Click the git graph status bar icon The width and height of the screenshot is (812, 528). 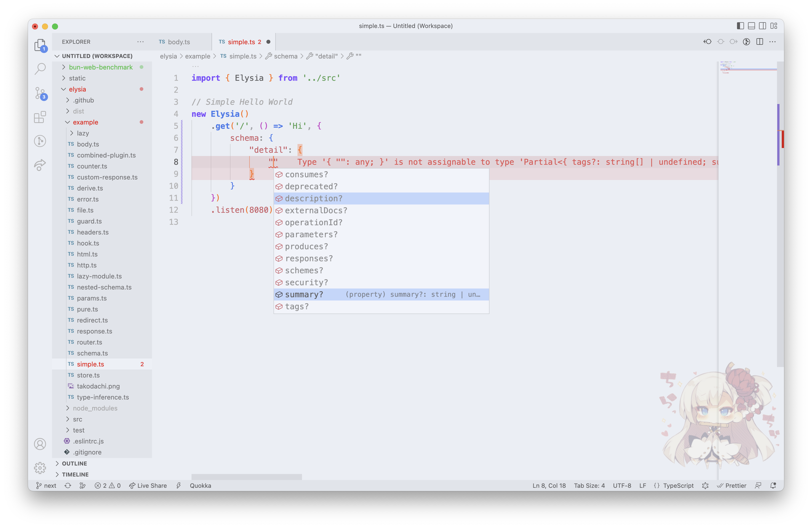pos(82,485)
